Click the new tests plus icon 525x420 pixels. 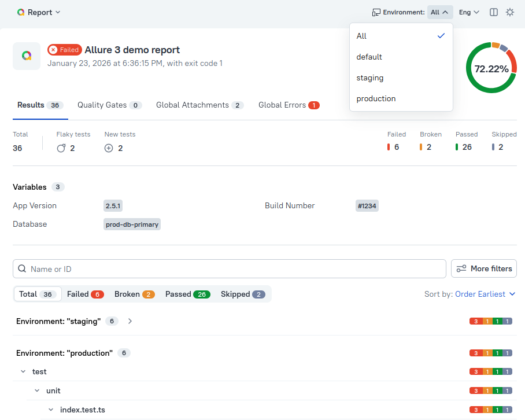(x=109, y=148)
